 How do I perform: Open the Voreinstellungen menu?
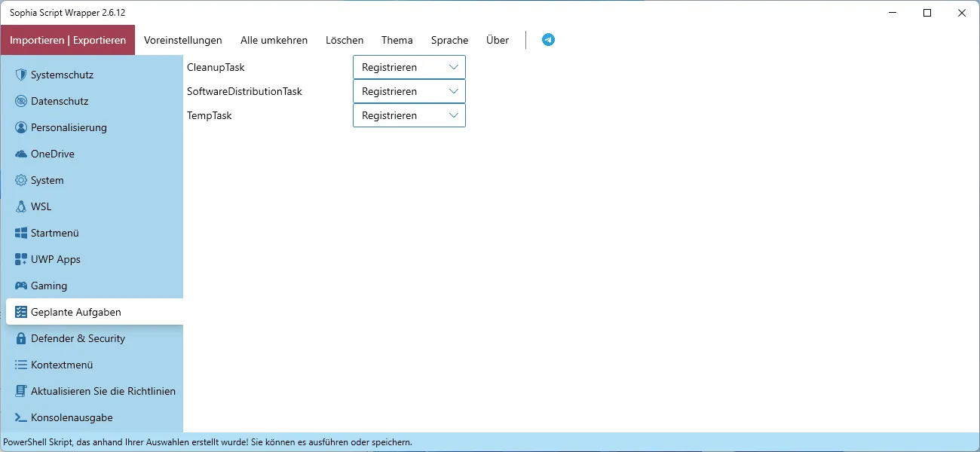tap(183, 40)
